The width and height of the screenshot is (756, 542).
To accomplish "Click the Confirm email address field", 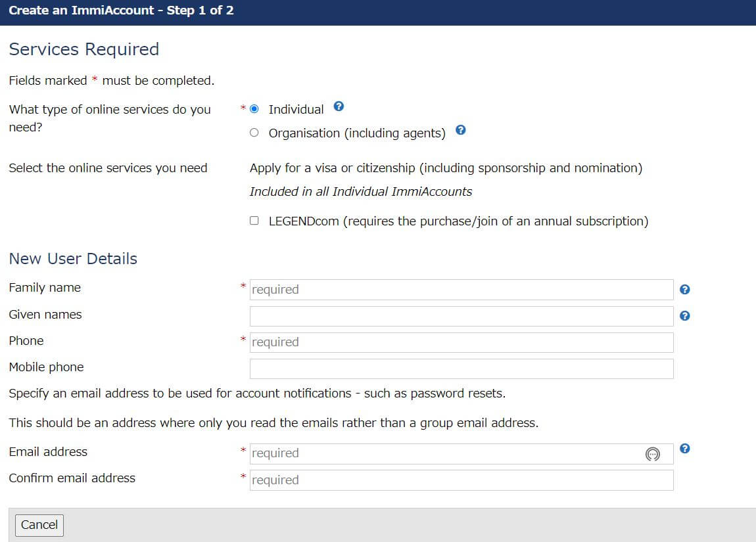I will (x=460, y=480).
